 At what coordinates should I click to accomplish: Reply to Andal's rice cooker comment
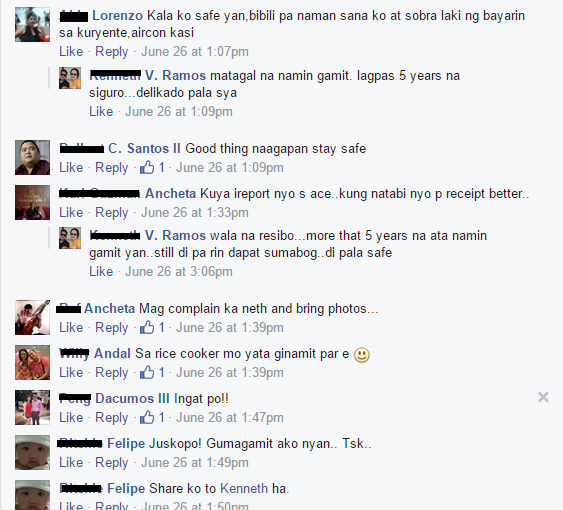click(x=112, y=372)
